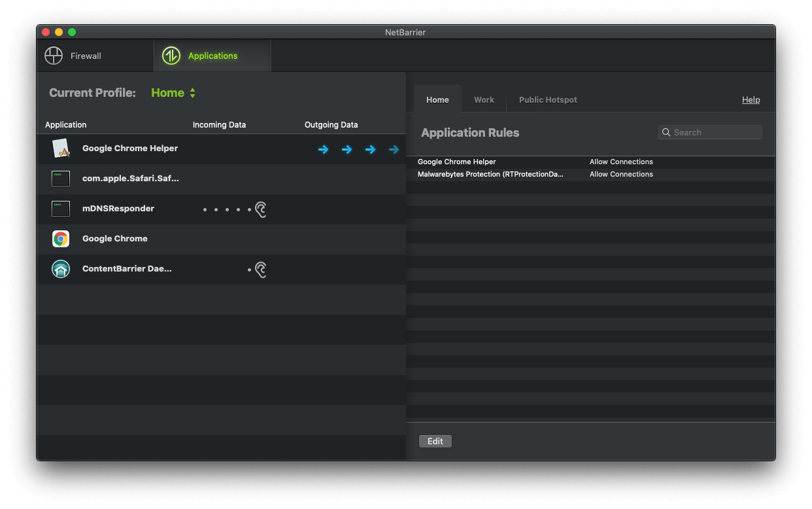
Task: Click the Application column header
Action: [x=65, y=124]
